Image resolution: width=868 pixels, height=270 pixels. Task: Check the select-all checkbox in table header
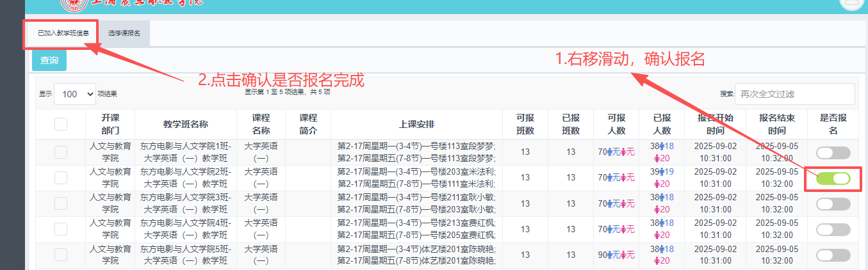pos(61,124)
